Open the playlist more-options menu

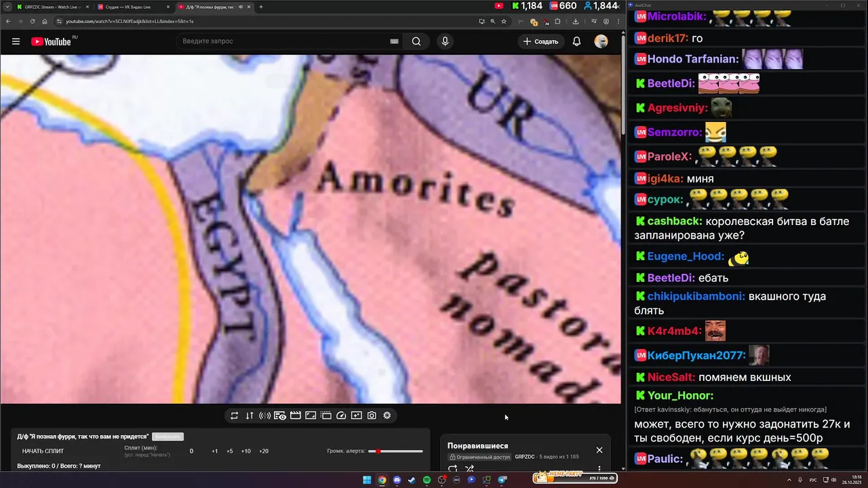pyautogui.click(x=599, y=468)
